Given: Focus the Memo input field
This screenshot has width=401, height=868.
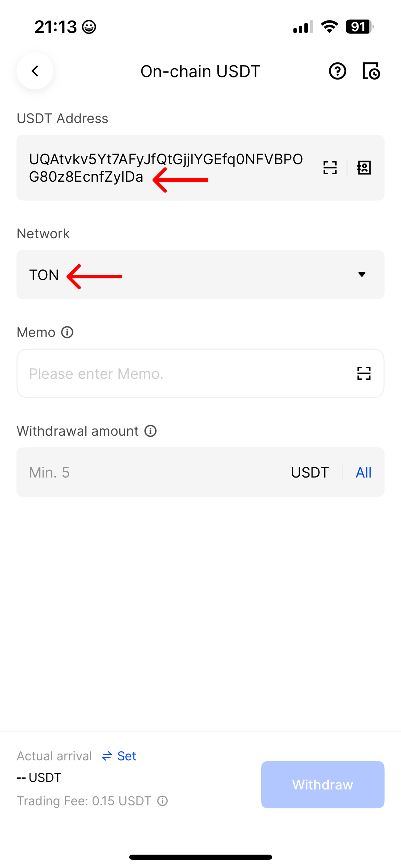Looking at the screenshot, I should coord(185,374).
